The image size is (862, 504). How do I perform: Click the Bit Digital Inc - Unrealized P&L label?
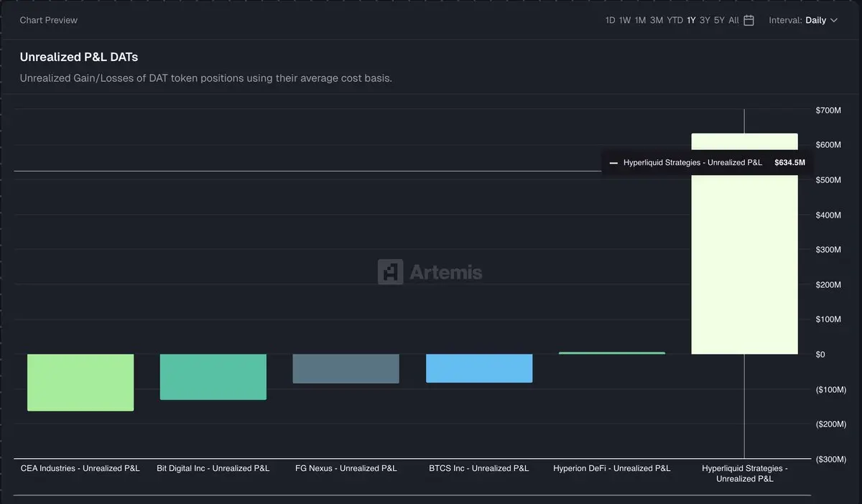coord(213,468)
